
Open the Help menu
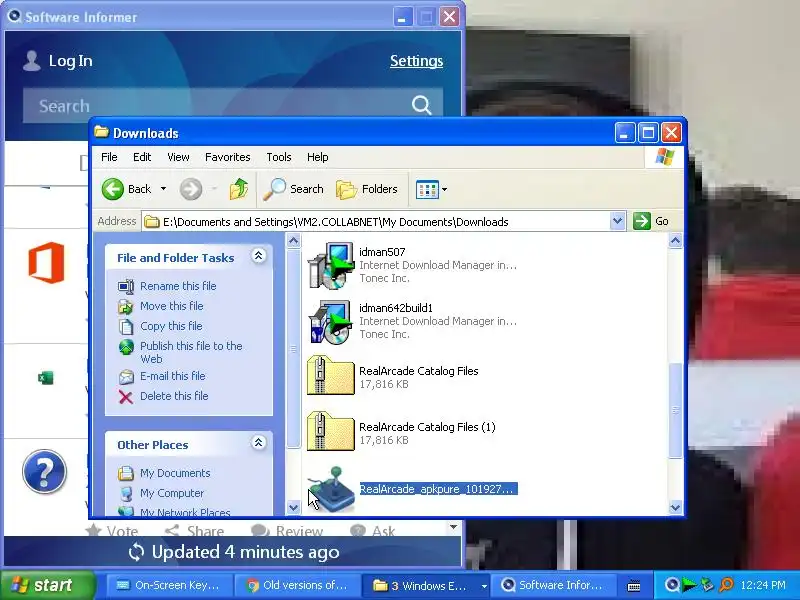pos(317,157)
